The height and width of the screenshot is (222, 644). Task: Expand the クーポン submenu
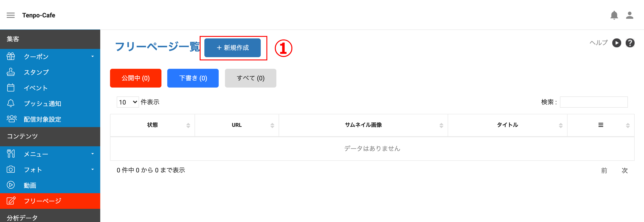pos(50,57)
